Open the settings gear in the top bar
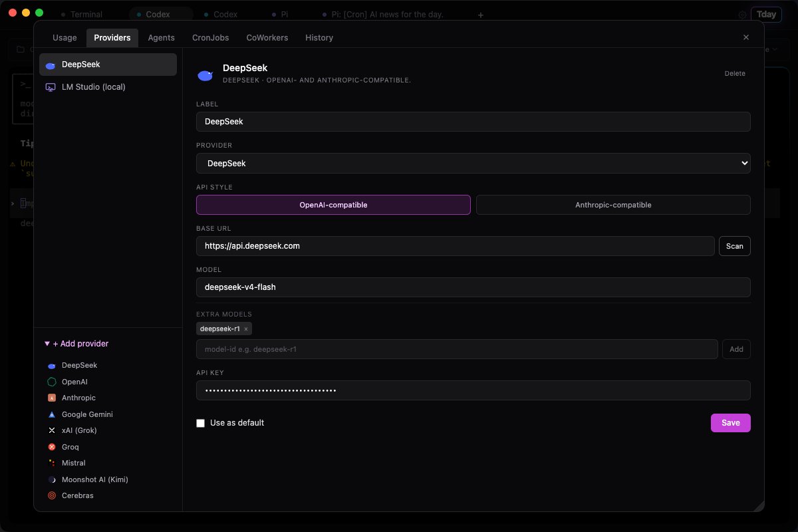Image resolution: width=798 pixels, height=532 pixels. pos(742,15)
